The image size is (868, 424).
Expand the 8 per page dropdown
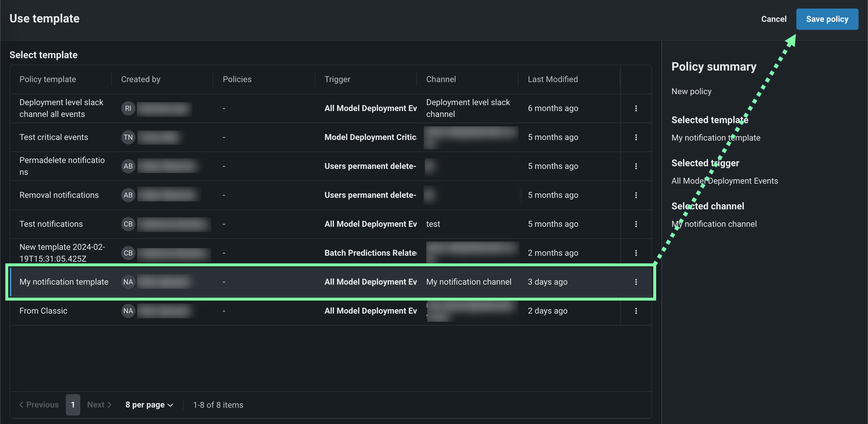pyautogui.click(x=149, y=405)
